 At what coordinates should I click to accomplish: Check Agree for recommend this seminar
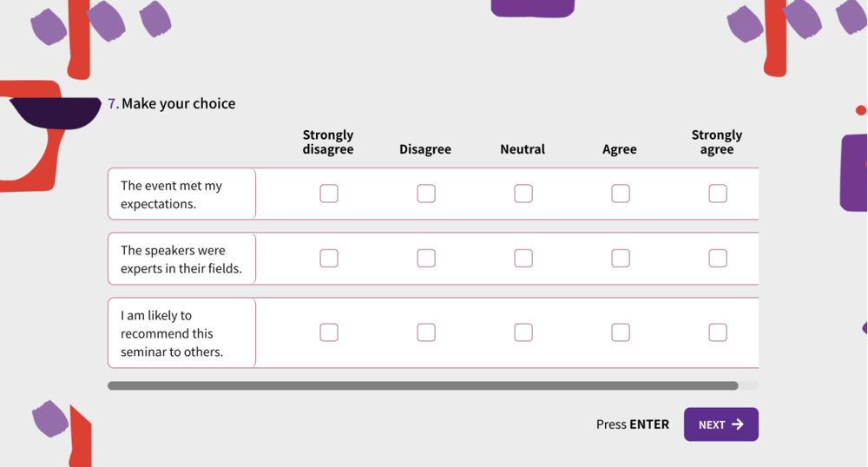(621, 332)
